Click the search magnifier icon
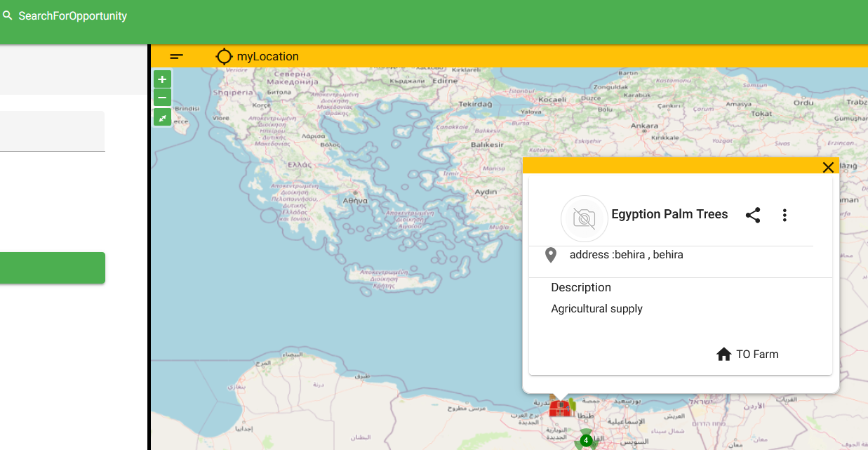The width and height of the screenshot is (868, 450). (8, 15)
